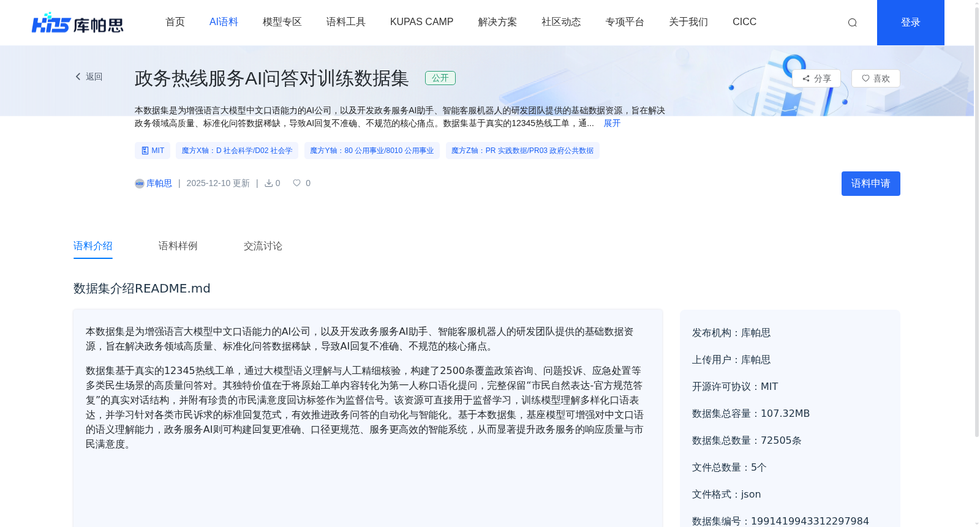Click the 库帕思 publisher avatar icon
Screen dimensions: 980x527
(140, 184)
